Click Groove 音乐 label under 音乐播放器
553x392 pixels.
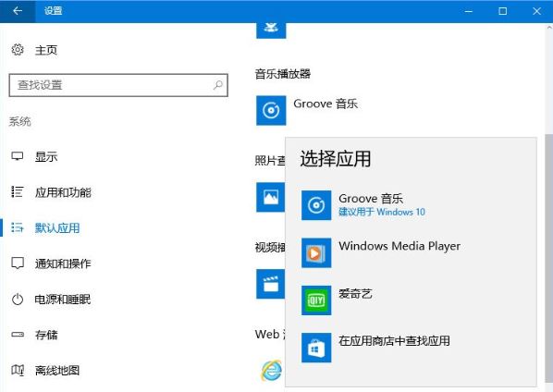(x=326, y=104)
